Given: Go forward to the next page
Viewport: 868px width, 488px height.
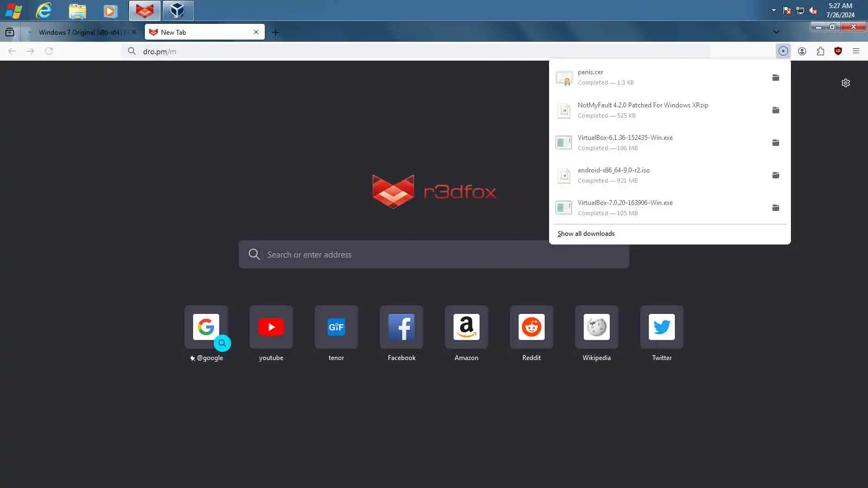Looking at the screenshot, I should pyautogui.click(x=30, y=51).
